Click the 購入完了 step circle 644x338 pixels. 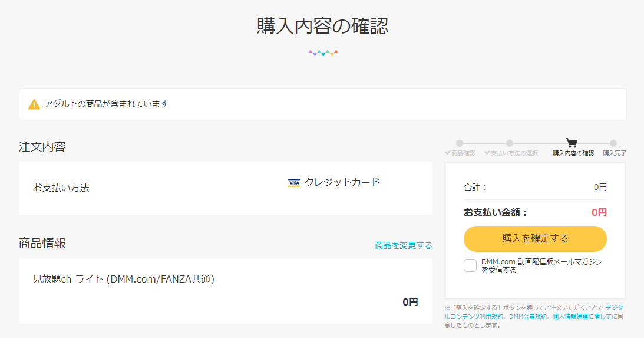[613, 143]
